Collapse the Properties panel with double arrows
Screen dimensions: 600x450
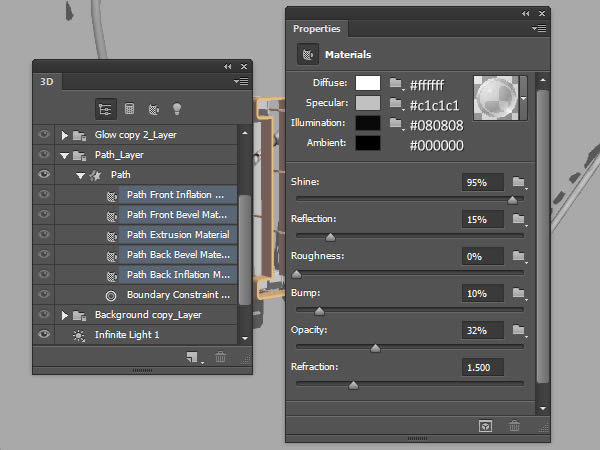pos(526,14)
